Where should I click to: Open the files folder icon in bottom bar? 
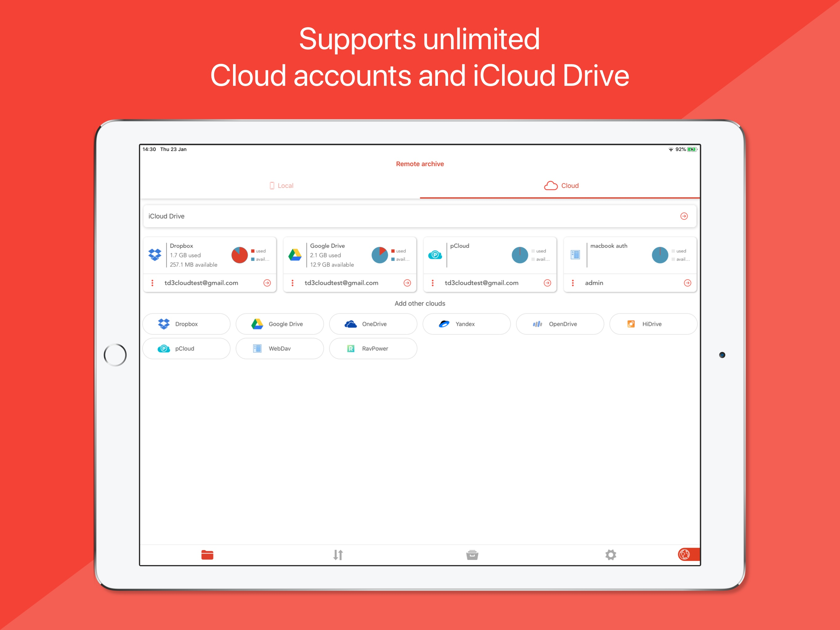207,555
